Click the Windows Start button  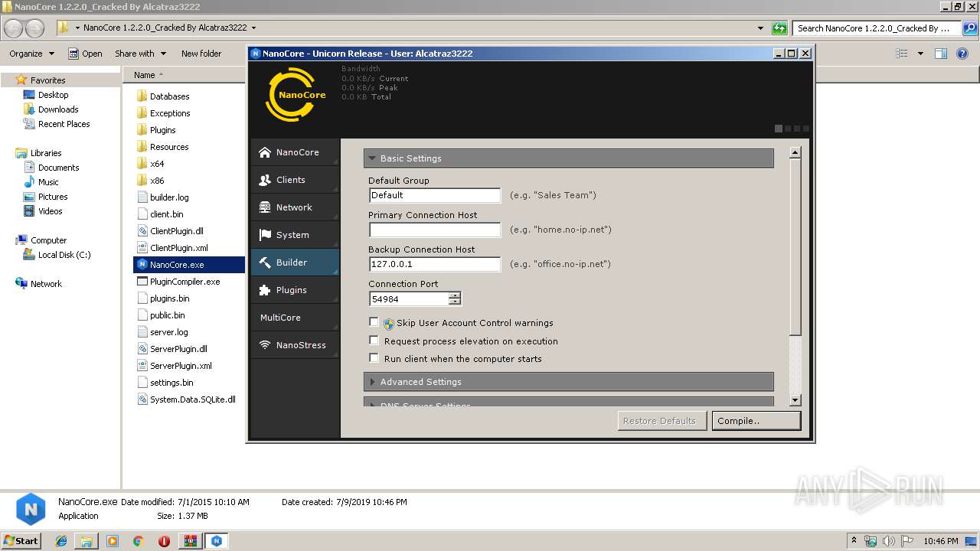pyautogui.click(x=21, y=540)
